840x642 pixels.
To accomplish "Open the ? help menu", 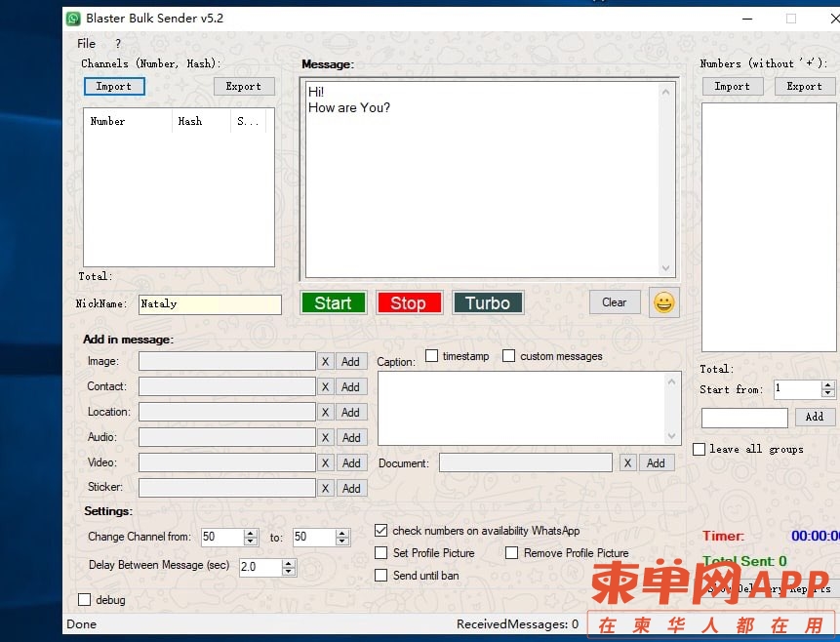I will click(118, 43).
